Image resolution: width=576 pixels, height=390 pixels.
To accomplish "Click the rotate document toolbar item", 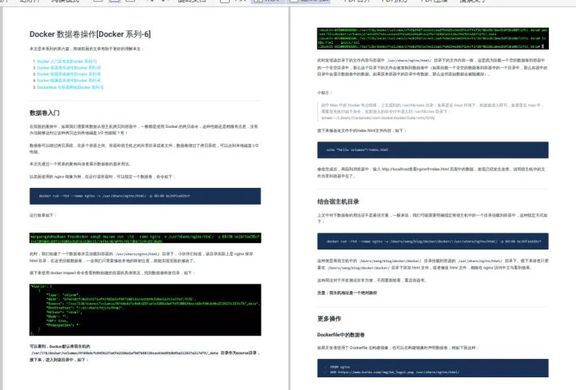I will [192, 1].
